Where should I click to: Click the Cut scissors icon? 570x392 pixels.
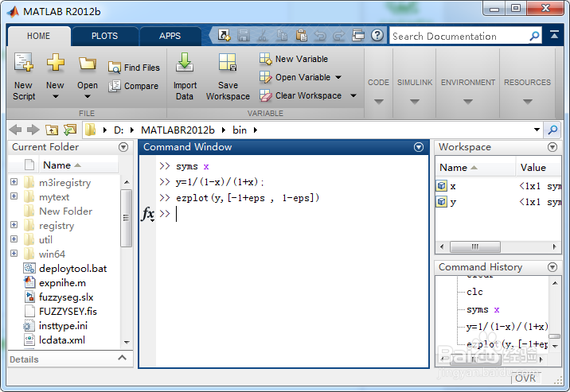tap(263, 36)
